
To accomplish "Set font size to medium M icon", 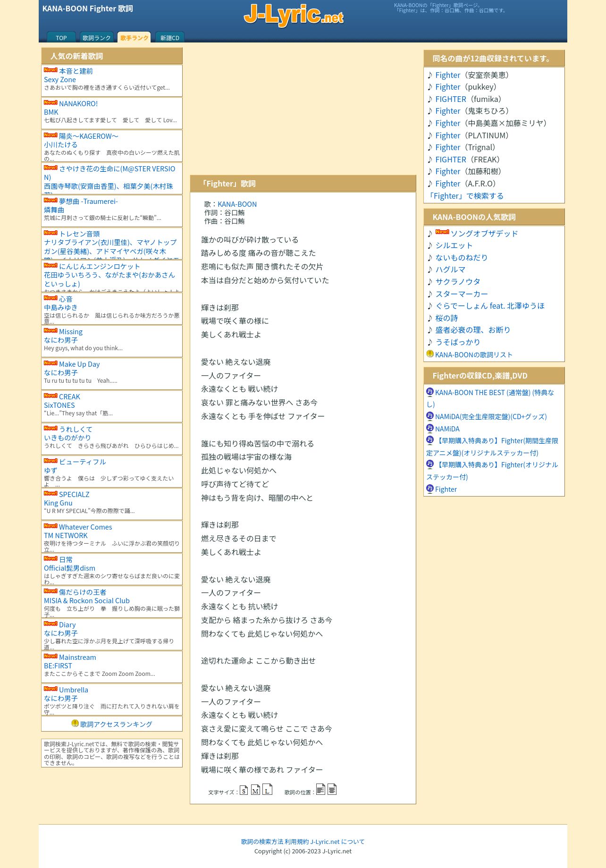I will pos(255,790).
